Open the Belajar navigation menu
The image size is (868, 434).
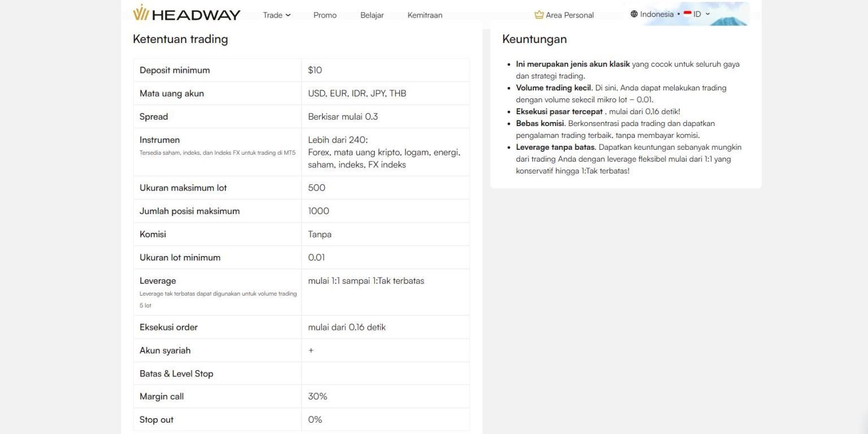(372, 15)
